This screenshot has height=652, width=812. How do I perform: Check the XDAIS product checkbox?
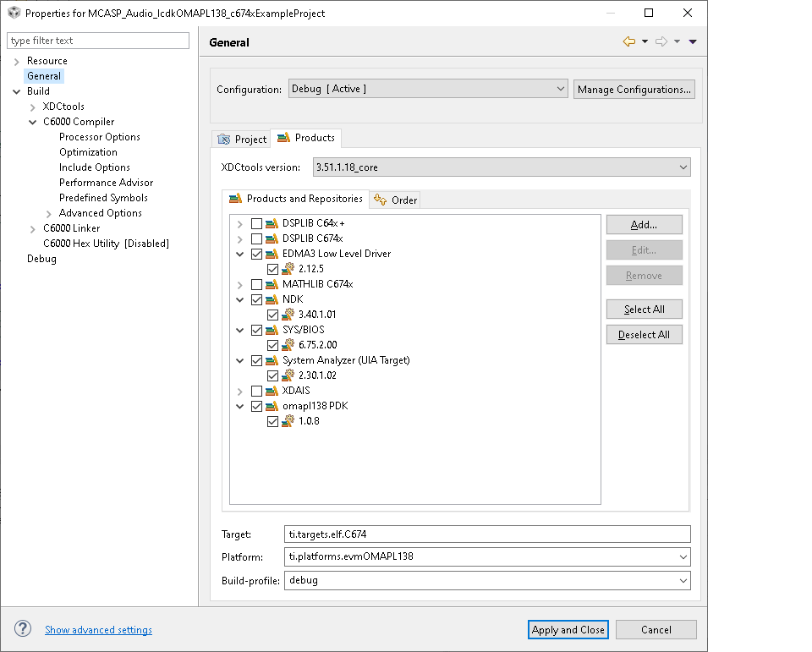tap(256, 391)
